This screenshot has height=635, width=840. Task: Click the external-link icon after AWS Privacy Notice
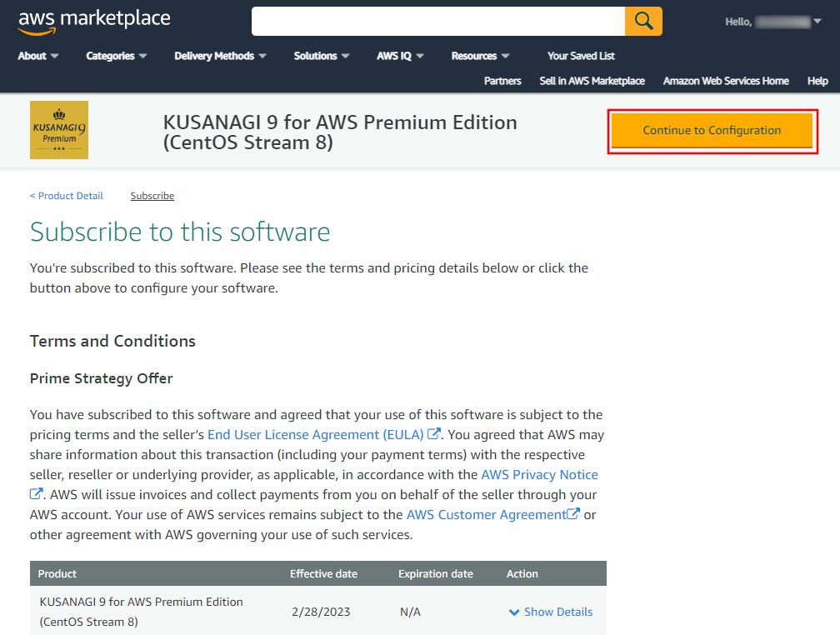(x=36, y=493)
